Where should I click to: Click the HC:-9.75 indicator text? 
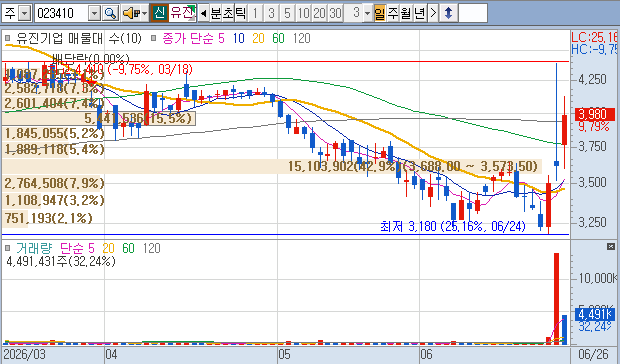[x=594, y=49]
